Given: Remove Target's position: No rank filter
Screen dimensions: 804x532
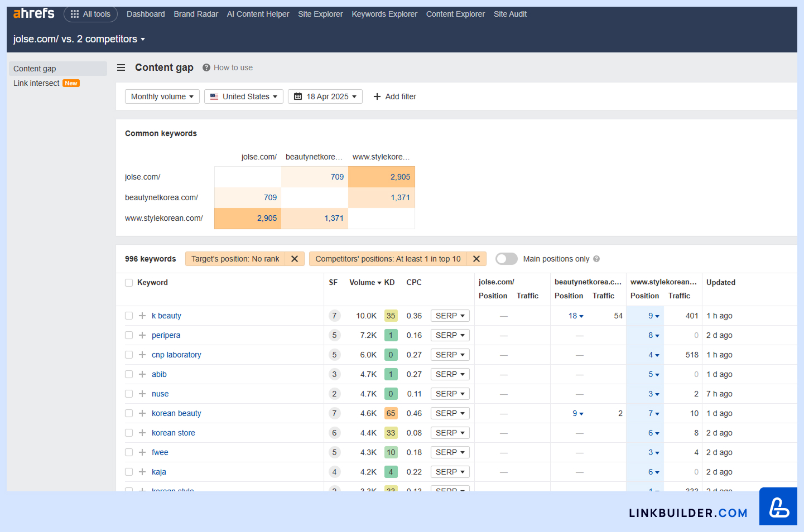Looking at the screenshot, I should pos(295,259).
